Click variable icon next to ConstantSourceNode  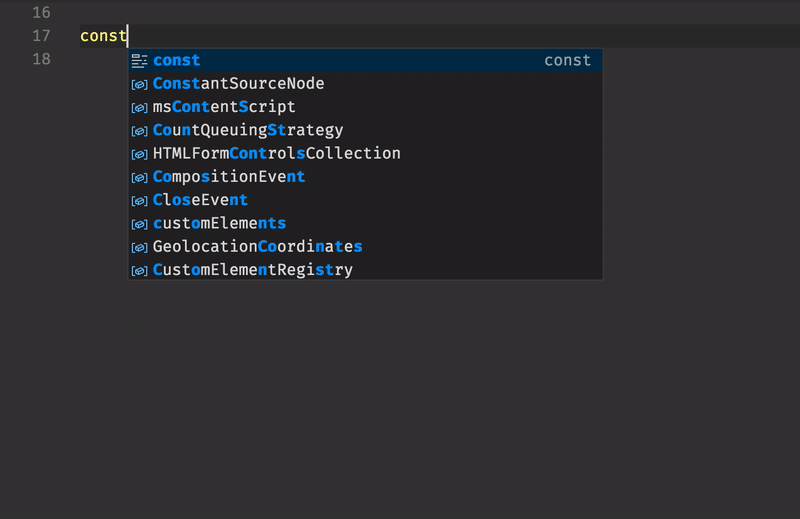tap(139, 84)
